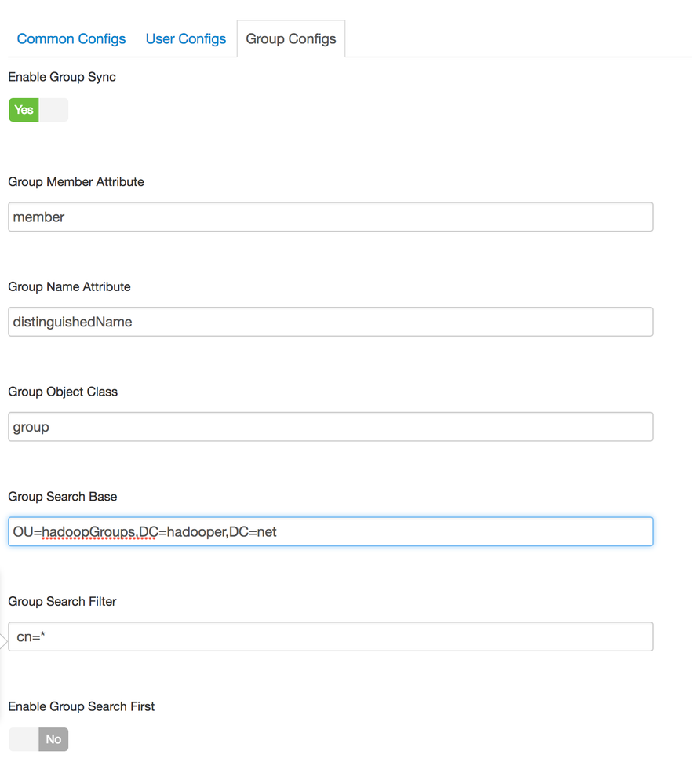Viewport: 692px width, 784px height.
Task: Open the User Configs tab
Action: pyautogui.click(x=186, y=38)
